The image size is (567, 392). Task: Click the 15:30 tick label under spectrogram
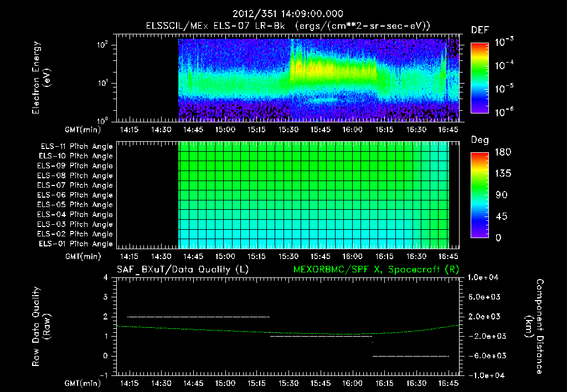288,130
